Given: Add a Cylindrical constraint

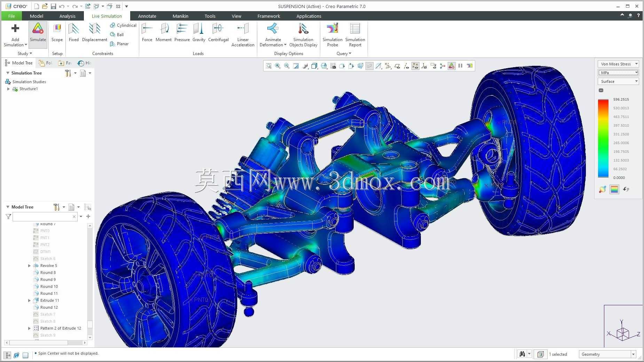Looking at the screenshot, I should point(123,25).
